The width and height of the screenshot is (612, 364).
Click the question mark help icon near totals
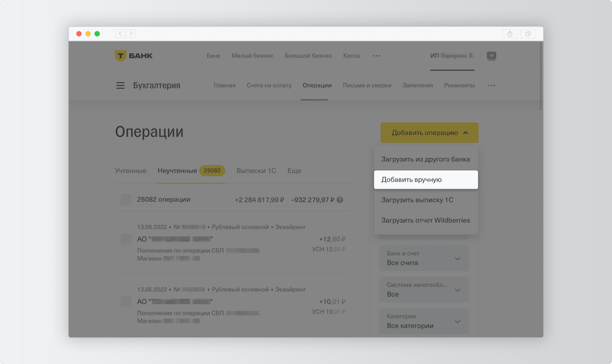[x=340, y=200]
